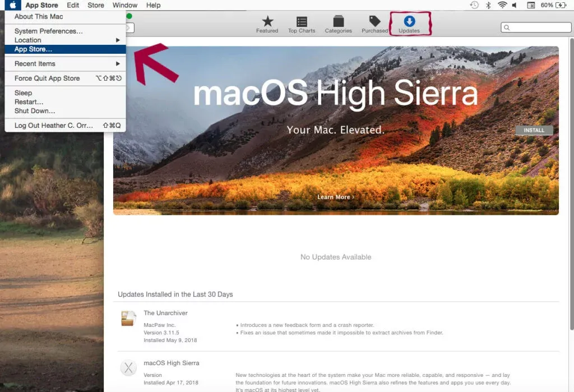Click the INSTALL button on banner
574x392 pixels.
pyautogui.click(x=534, y=130)
